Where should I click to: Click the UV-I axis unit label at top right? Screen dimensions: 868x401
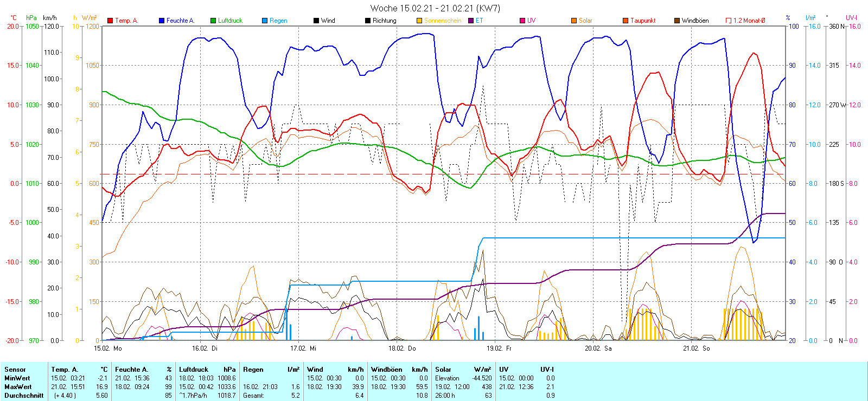851,18
